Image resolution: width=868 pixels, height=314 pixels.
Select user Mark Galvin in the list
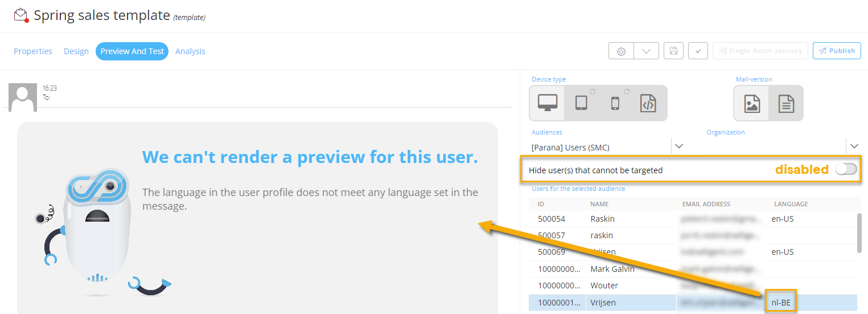(x=612, y=269)
